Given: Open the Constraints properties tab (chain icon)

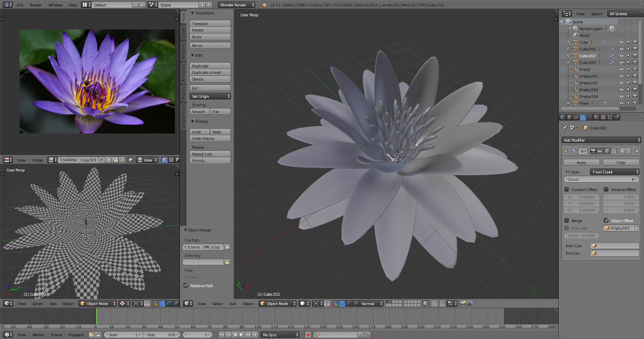Looking at the screenshot, I should pyautogui.click(x=576, y=117).
